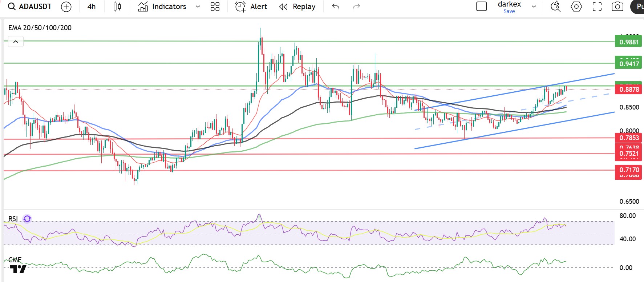This screenshot has height=282, width=644.
Task: Click the add symbol plus icon
Action: (x=66, y=7)
